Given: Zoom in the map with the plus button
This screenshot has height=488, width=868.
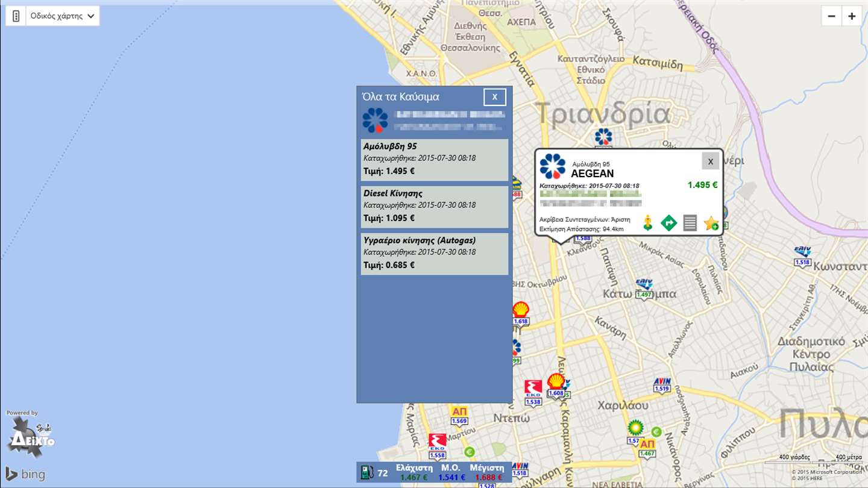Looking at the screenshot, I should (x=852, y=16).
